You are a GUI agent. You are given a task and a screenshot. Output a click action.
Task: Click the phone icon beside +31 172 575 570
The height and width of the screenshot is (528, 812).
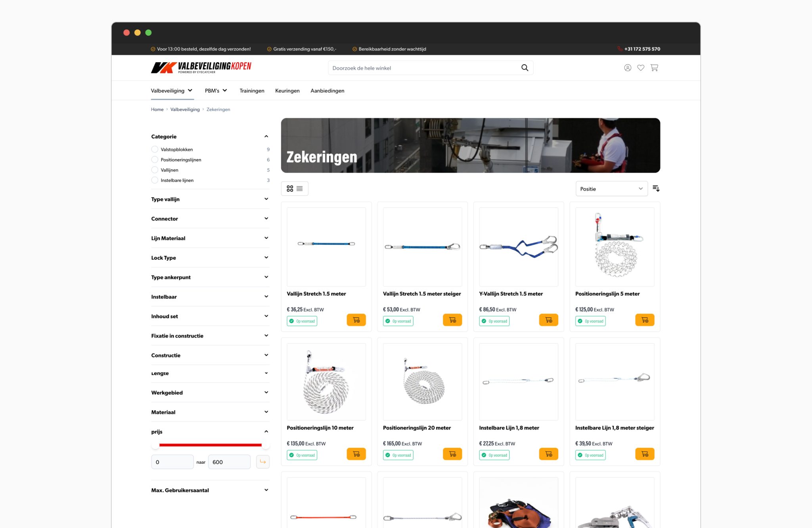620,49
